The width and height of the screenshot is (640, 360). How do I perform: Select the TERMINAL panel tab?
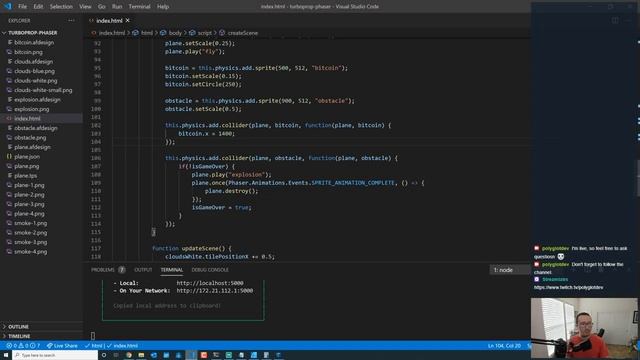pyautogui.click(x=171, y=270)
